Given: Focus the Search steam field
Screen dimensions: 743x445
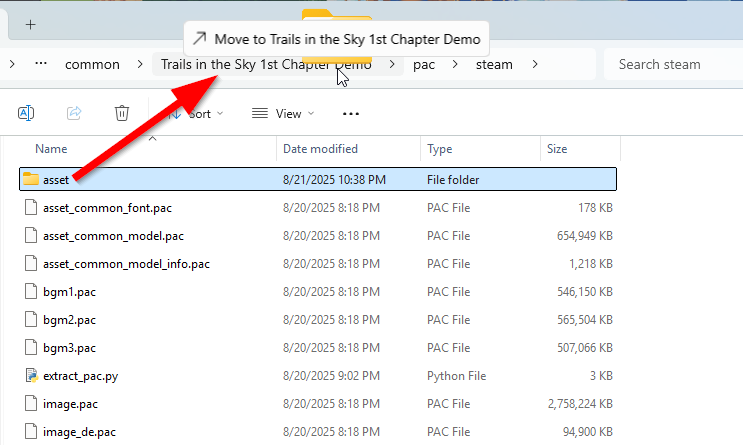Looking at the screenshot, I should click(673, 64).
